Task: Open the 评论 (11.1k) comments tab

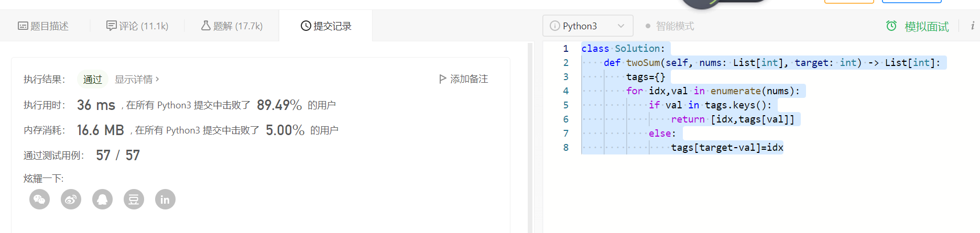Action: (x=137, y=26)
